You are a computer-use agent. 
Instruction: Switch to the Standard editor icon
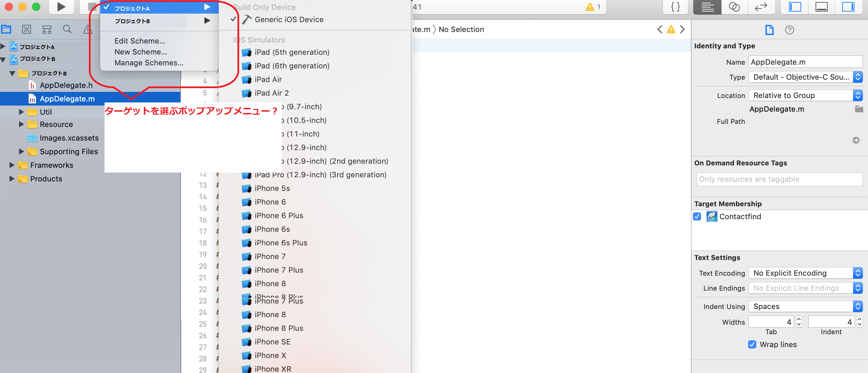click(x=707, y=7)
